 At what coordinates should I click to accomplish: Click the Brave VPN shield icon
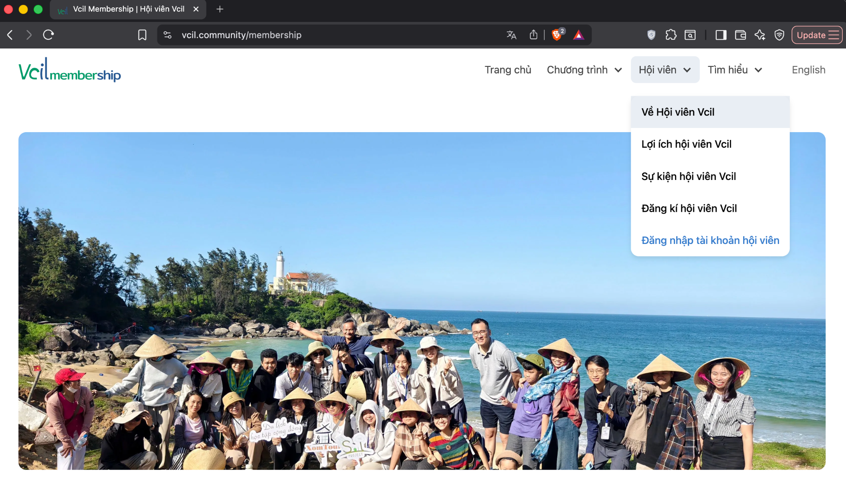[779, 35]
